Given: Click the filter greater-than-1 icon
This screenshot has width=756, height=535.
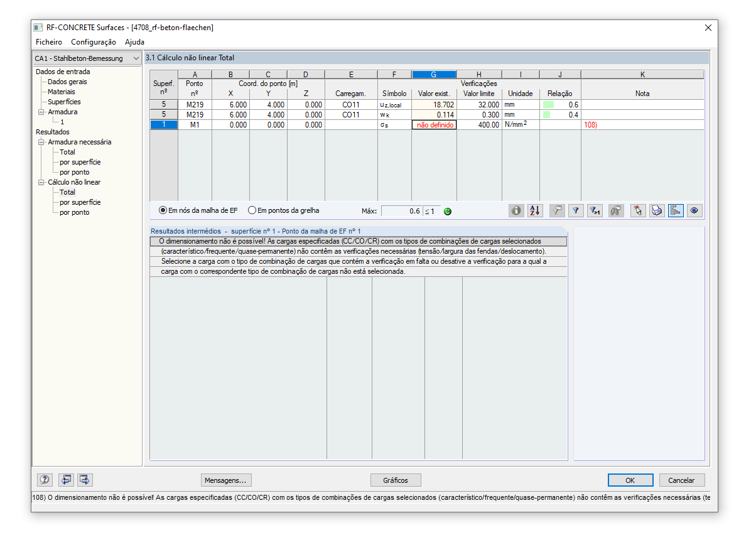Looking at the screenshot, I should tap(594, 211).
